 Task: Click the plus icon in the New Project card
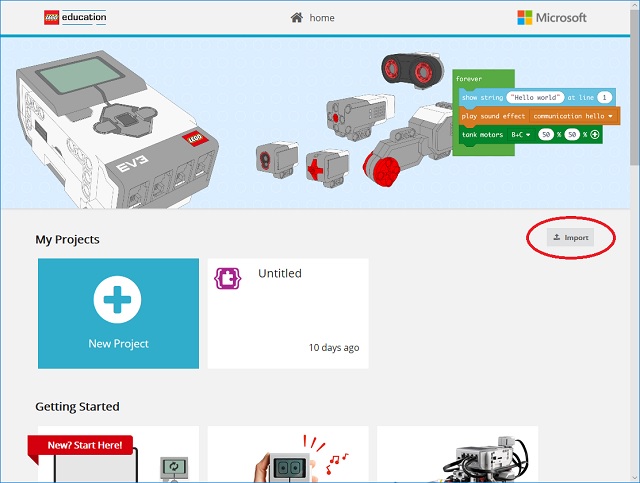coord(118,300)
